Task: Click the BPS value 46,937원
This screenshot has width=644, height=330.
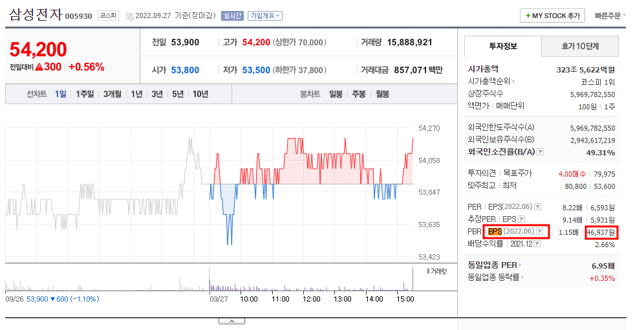Action: [601, 232]
